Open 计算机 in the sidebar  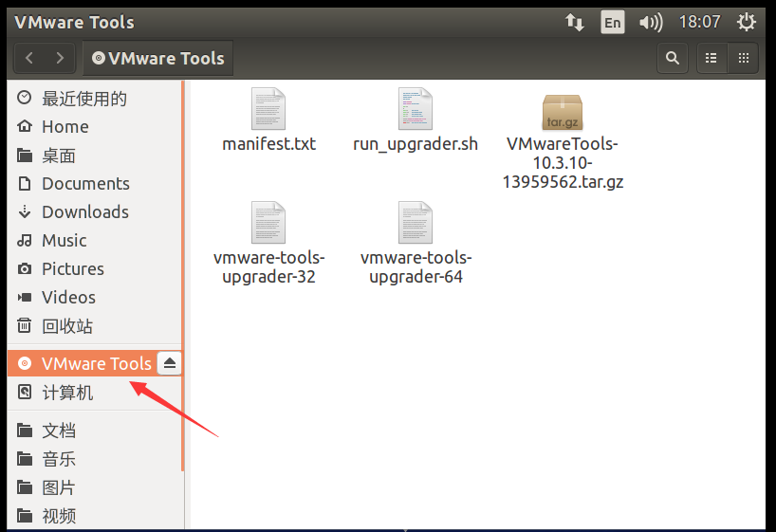click(95, 393)
